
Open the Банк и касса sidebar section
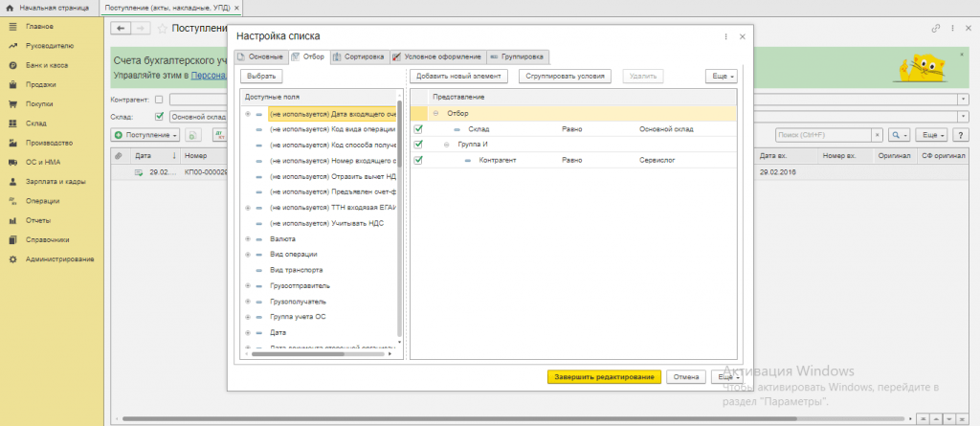pyautogui.click(x=46, y=65)
